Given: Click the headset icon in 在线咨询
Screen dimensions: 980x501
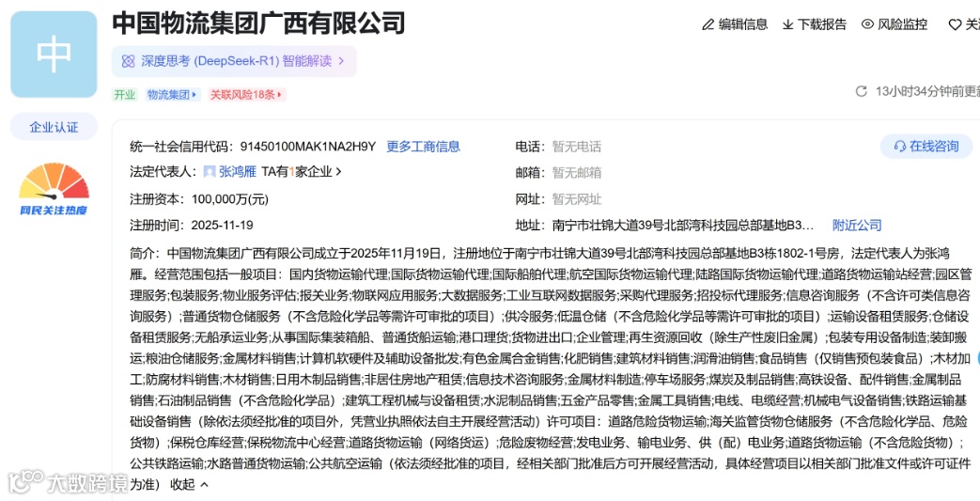Looking at the screenshot, I should pyautogui.click(x=900, y=146).
